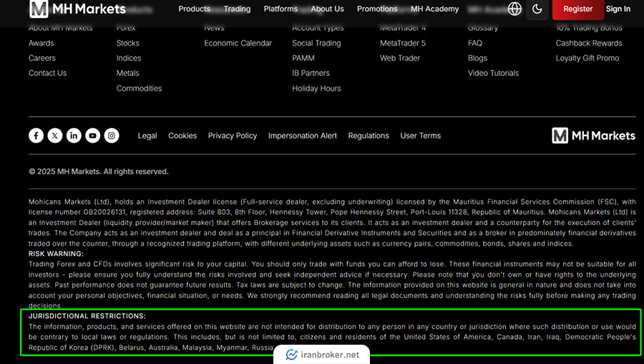Open the X (Twitter) social icon
Screen dimensions: 644x364
tap(55, 135)
